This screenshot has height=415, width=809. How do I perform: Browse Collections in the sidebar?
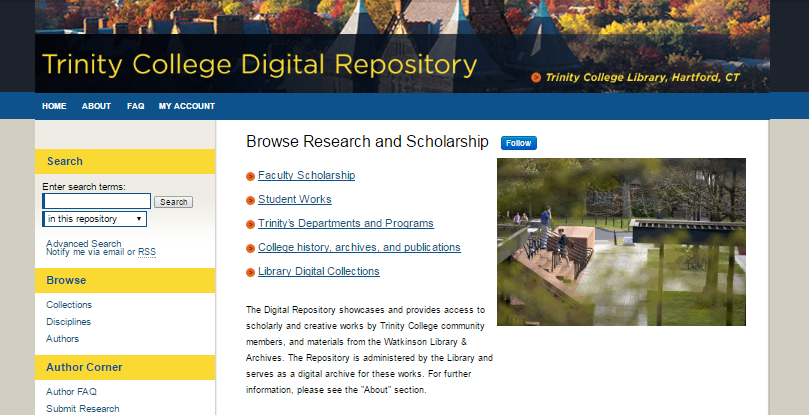pos(69,305)
